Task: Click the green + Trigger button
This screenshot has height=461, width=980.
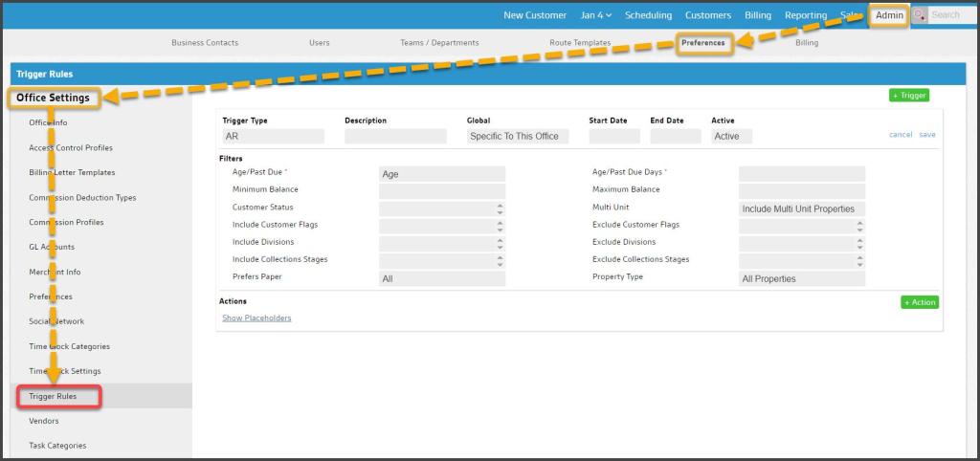Action: point(908,96)
